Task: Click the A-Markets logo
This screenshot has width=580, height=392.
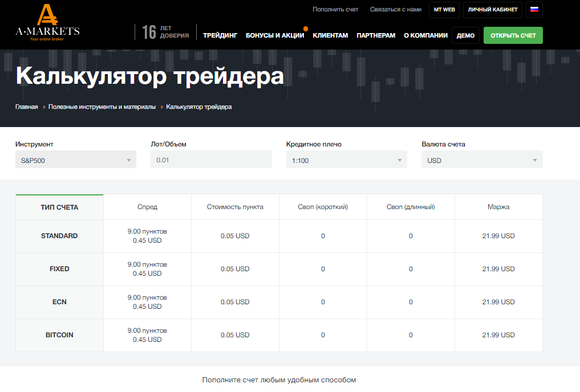Action: (x=47, y=22)
